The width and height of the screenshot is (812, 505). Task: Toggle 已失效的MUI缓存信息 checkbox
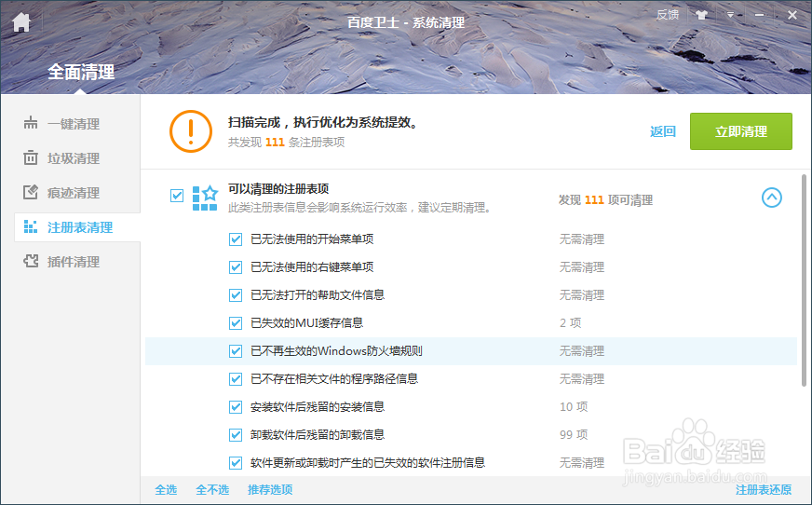point(236,323)
